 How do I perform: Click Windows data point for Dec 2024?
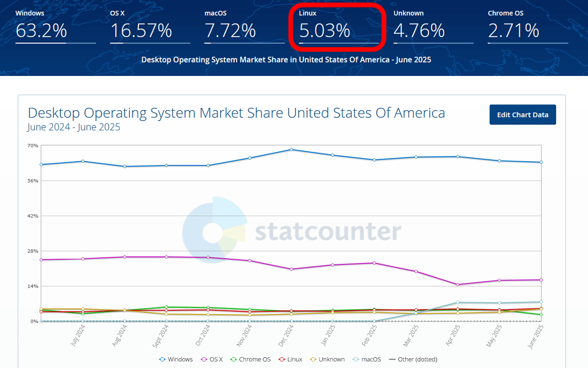[291, 149]
